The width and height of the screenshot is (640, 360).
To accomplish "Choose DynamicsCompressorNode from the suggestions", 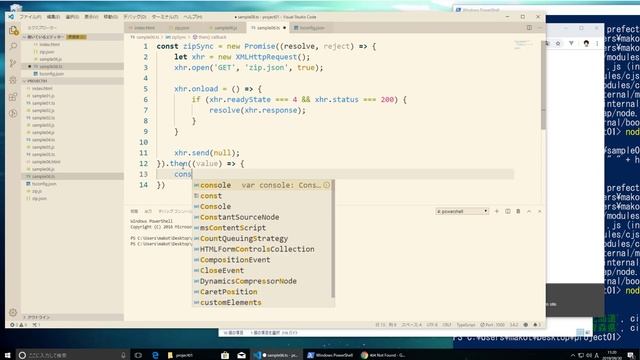I will pyautogui.click(x=263, y=281).
